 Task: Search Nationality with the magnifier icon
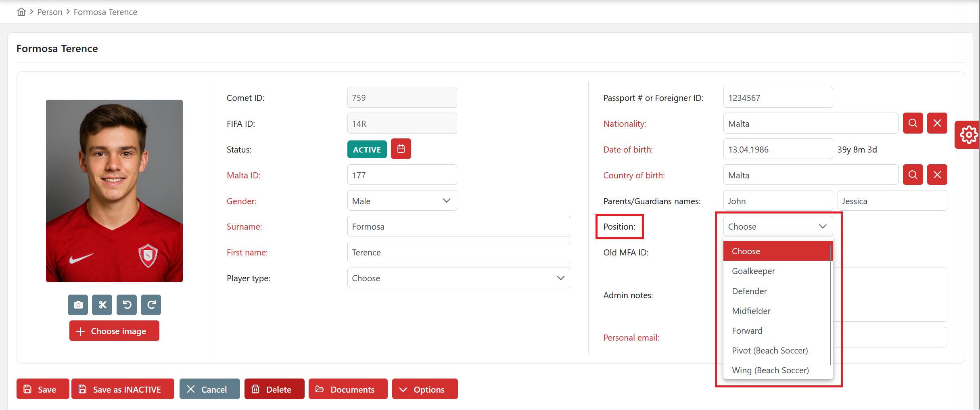tap(913, 123)
